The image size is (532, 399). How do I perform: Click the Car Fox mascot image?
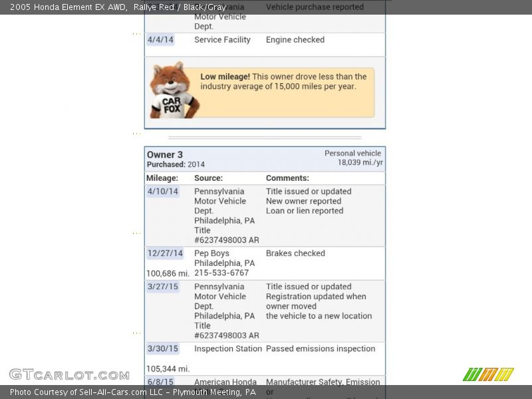[x=172, y=91]
